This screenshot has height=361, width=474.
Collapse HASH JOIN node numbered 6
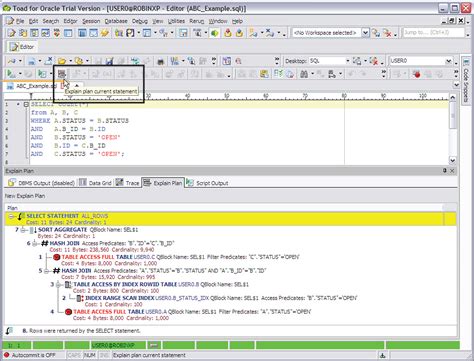click(x=35, y=244)
